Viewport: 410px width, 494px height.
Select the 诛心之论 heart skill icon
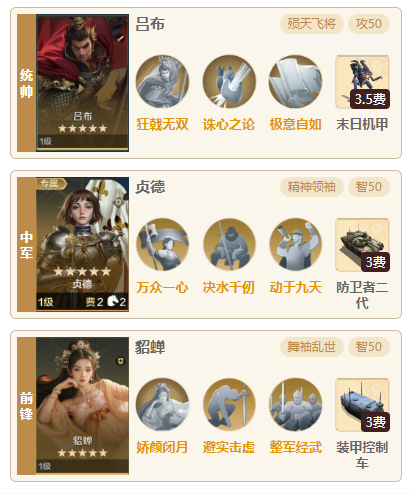tap(229, 82)
